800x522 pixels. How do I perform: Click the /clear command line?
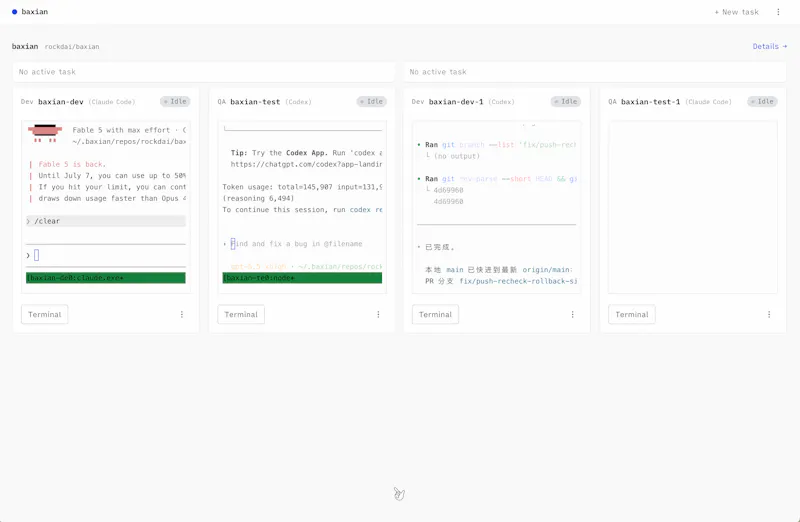(x=106, y=221)
